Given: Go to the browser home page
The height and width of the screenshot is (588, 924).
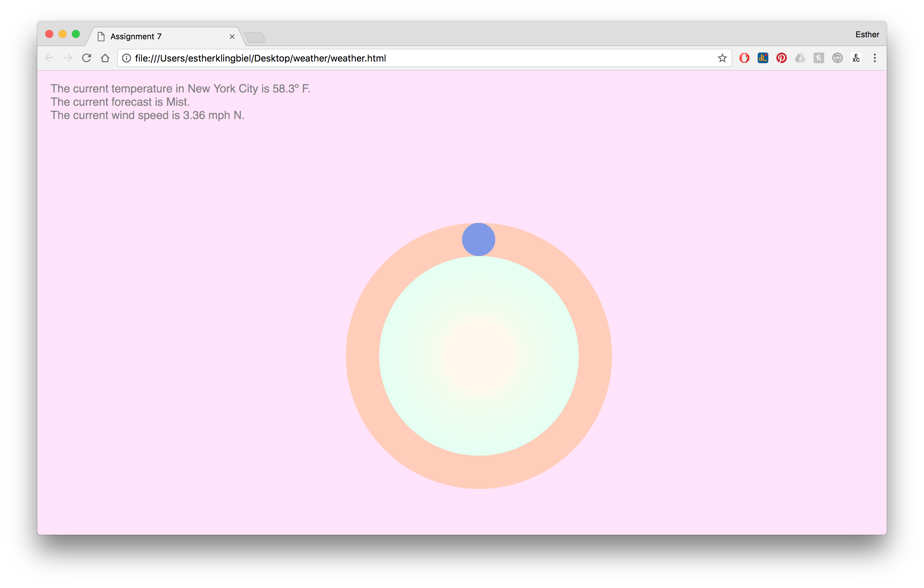Looking at the screenshot, I should click(x=105, y=58).
